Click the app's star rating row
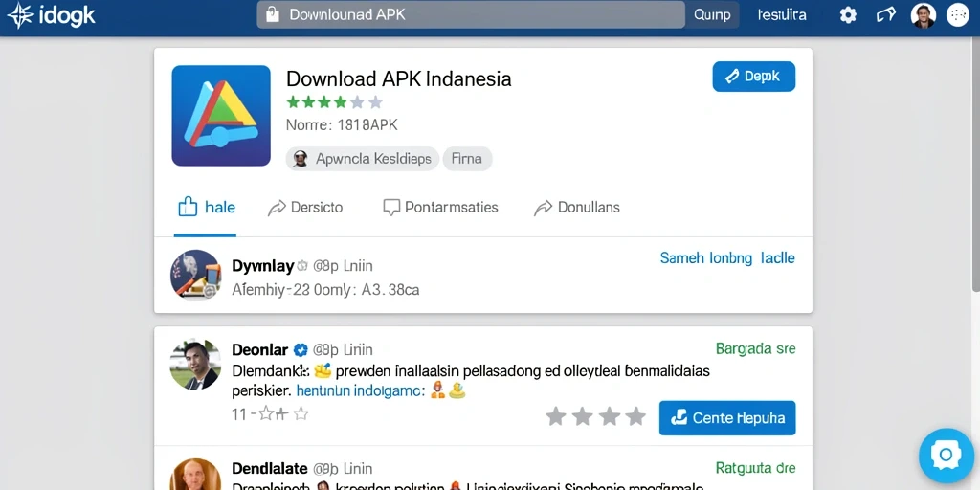Image resolution: width=980 pixels, height=490 pixels. click(334, 101)
